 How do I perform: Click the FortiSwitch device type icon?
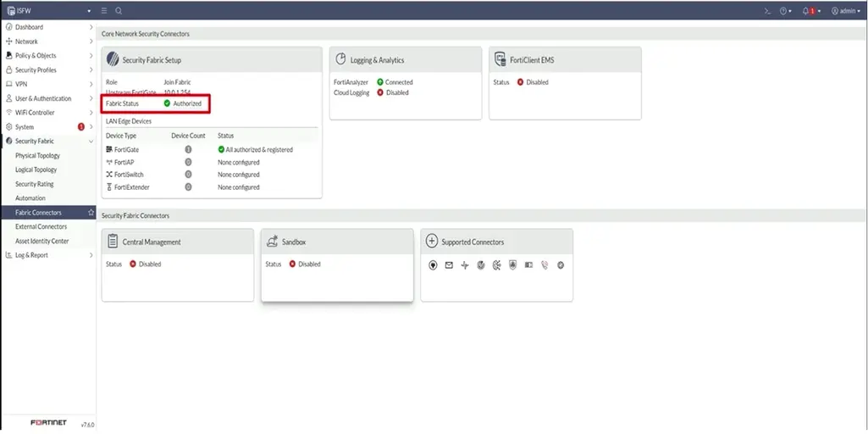point(109,175)
